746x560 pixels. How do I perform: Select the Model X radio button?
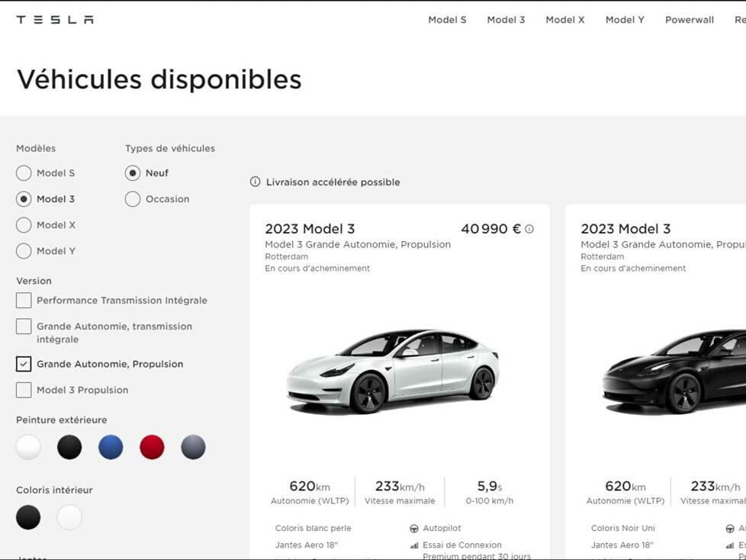(x=24, y=225)
